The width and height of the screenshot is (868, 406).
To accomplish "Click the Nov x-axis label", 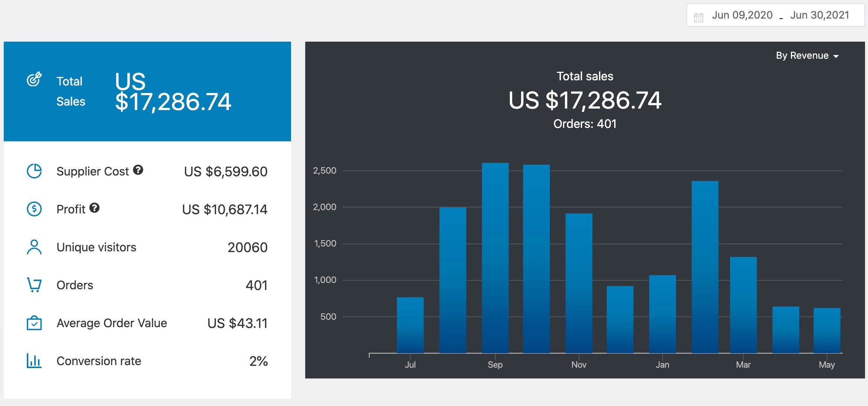I will [579, 365].
